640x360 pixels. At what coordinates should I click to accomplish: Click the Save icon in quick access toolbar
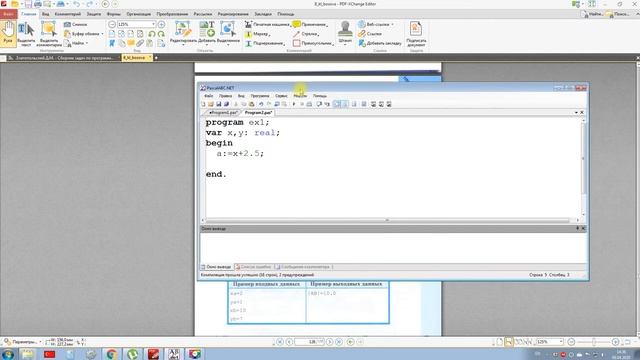pyautogui.click(x=28, y=4)
